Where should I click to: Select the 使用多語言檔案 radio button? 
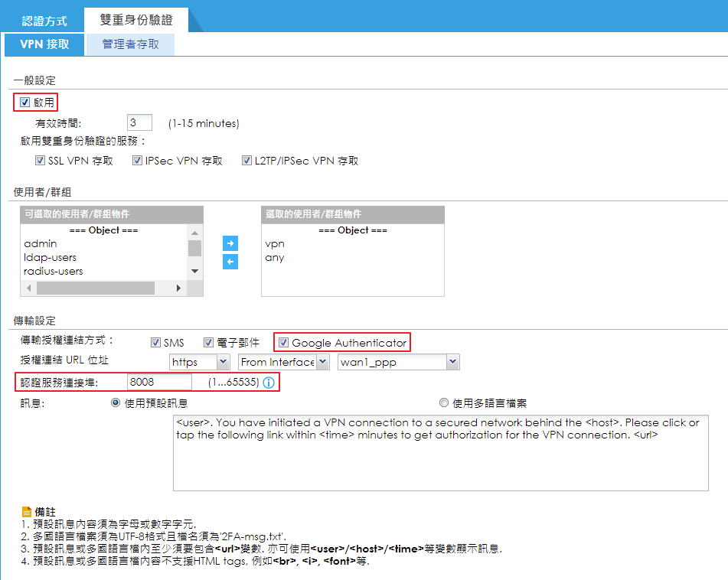click(x=444, y=402)
